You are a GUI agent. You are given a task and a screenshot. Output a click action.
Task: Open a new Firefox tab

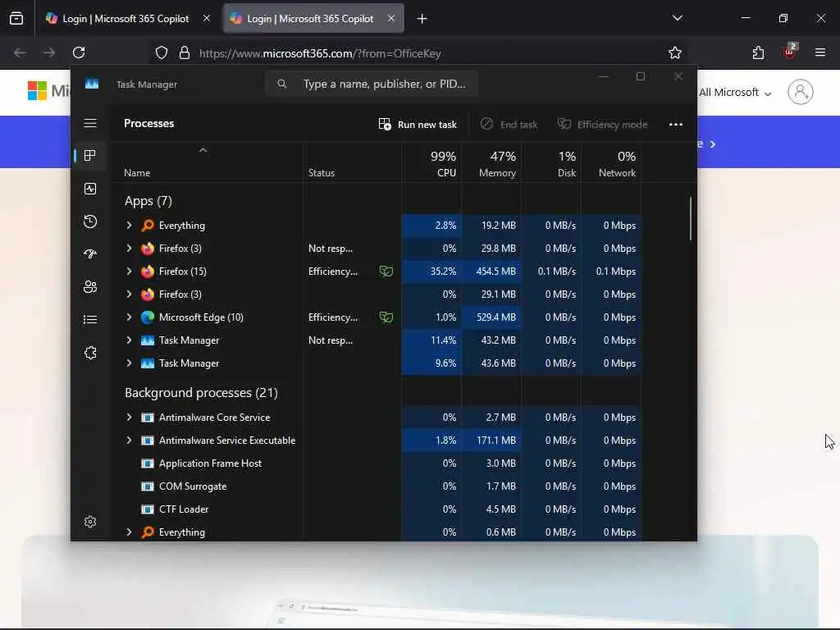click(422, 19)
